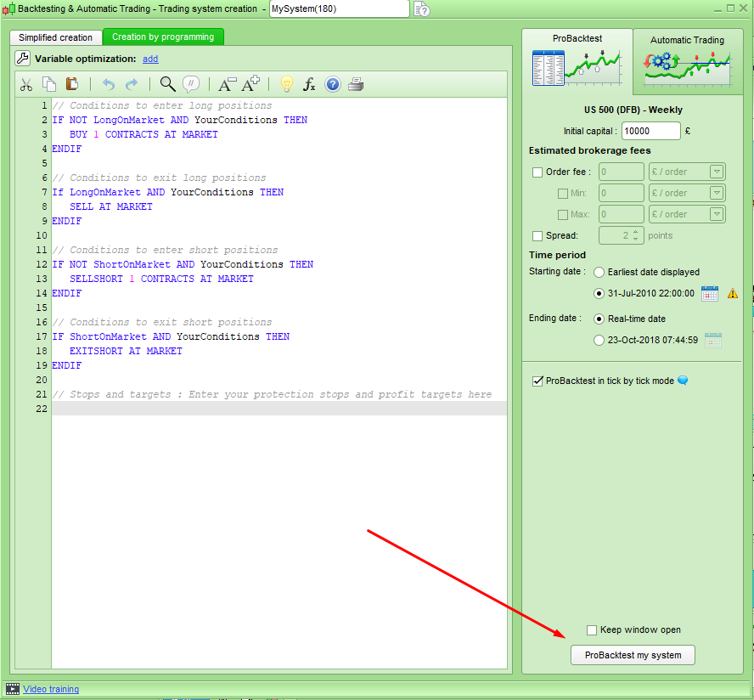Enable the Spread checkbox
The height and width of the screenshot is (700, 754).
click(537, 235)
